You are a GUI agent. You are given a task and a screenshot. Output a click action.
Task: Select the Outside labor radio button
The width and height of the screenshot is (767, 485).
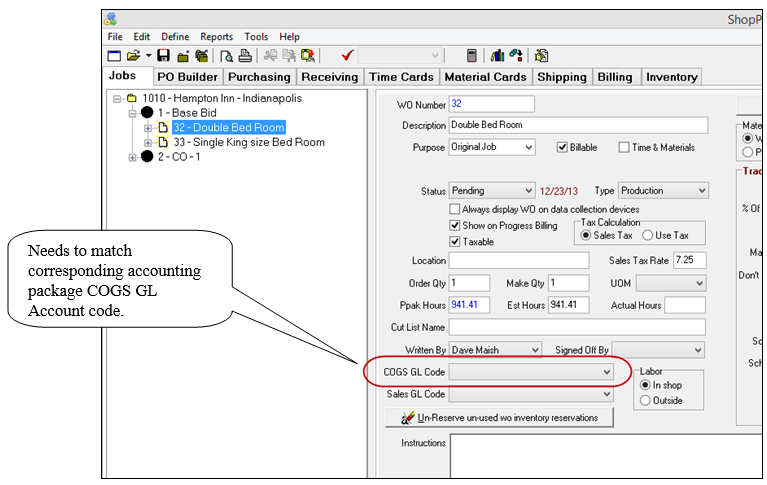(645, 401)
